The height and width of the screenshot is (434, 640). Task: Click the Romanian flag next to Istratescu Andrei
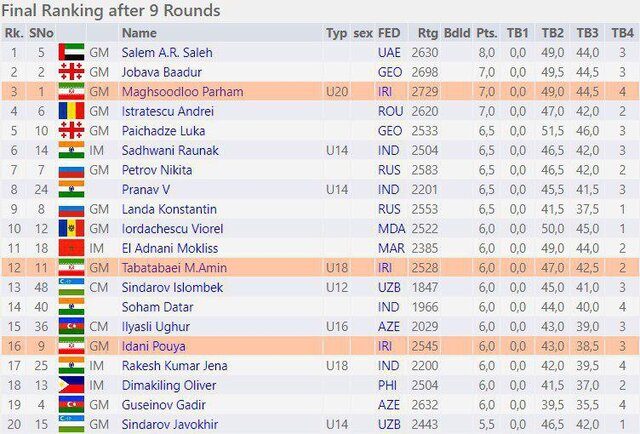71,111
